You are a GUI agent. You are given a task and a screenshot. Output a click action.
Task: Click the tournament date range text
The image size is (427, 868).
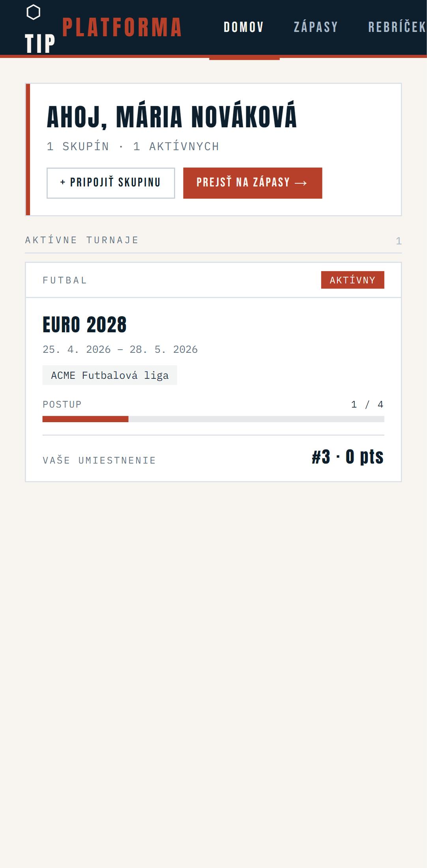(120, 350)
